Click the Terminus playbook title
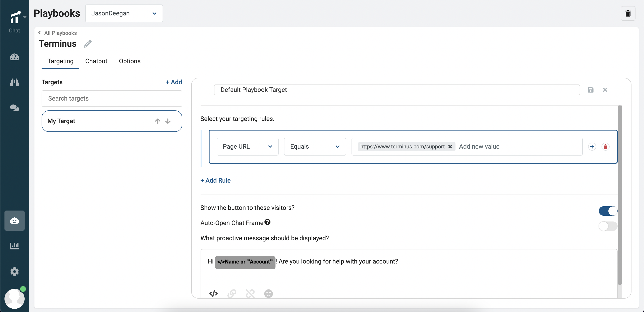This screenshot has height=312, width=644. (58, 44)
